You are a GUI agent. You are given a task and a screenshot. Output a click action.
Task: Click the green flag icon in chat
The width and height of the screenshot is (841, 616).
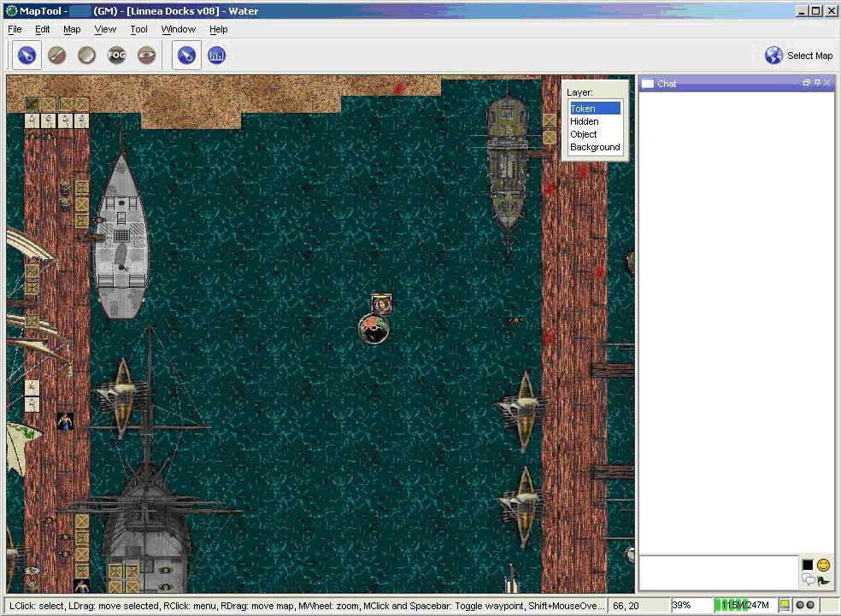[x=823, y=581]
